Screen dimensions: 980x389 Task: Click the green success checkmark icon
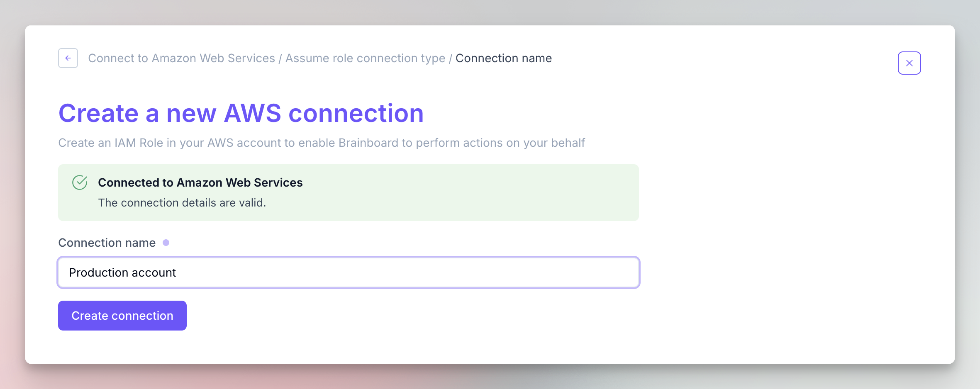coord(80,182)
